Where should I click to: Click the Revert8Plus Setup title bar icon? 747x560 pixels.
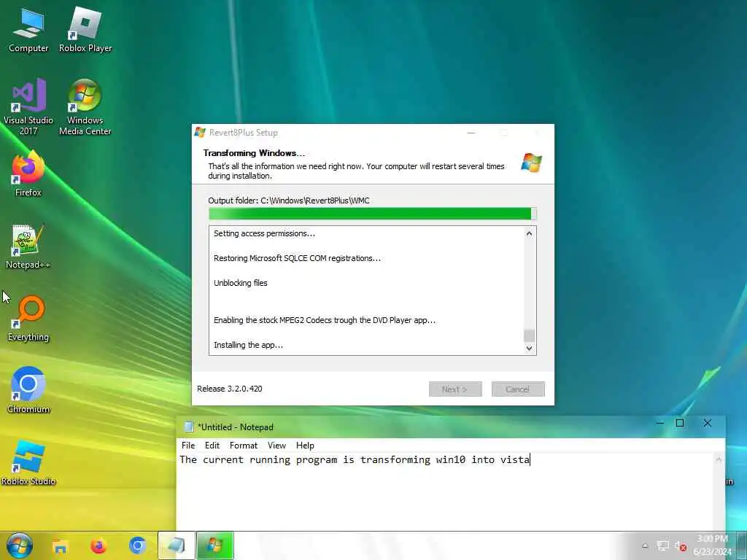[200, 133]
